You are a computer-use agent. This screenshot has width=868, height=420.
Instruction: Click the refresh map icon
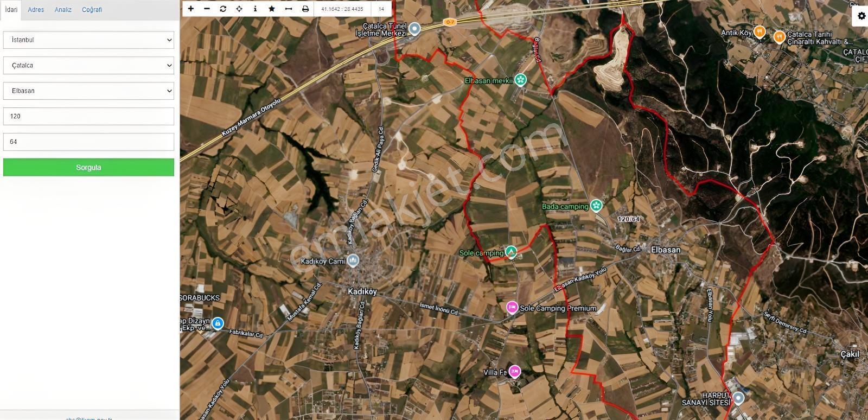pos(223,9)
